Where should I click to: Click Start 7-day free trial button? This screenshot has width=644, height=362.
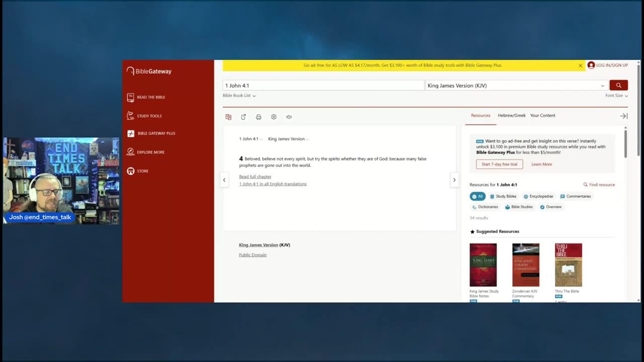click(500, 164)
